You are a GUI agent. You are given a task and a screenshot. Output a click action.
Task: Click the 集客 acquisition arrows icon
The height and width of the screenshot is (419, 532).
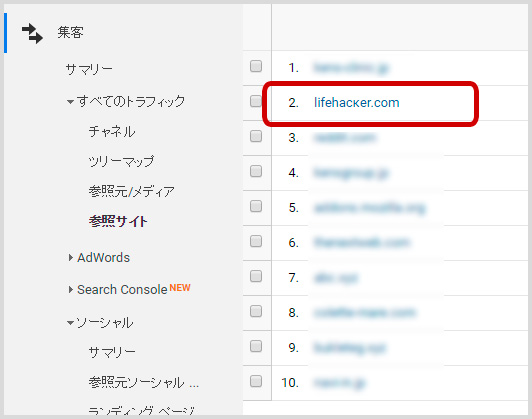32,33
